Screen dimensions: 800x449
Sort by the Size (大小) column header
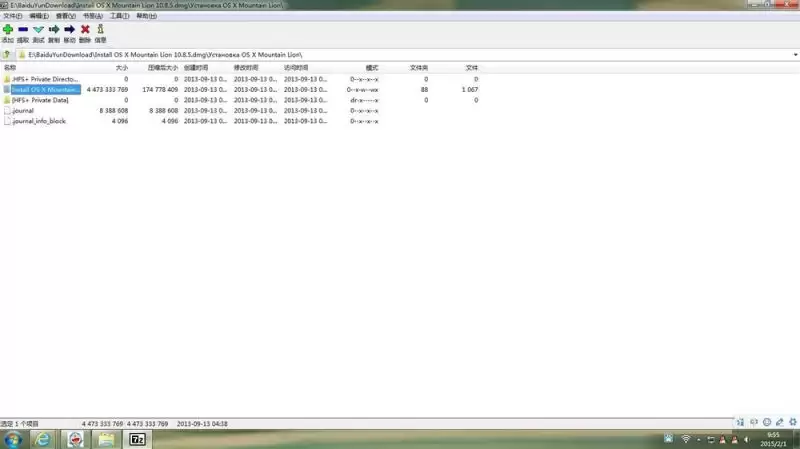[121, 68]
